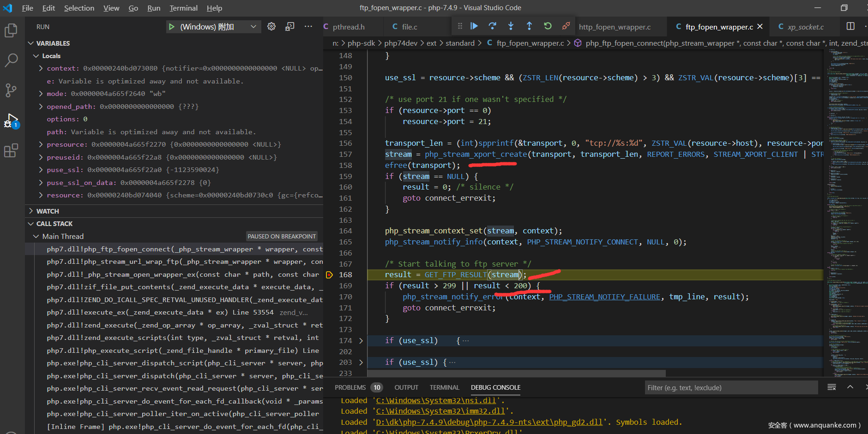Open launch.json with the gear icon
This screenshot has height=434, width=868.
(x=271, y=27)
